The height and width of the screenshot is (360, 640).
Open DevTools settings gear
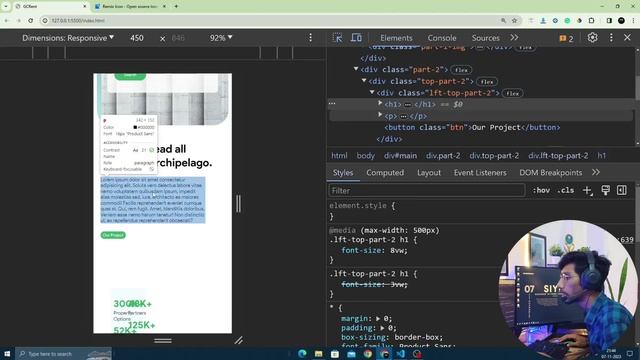point(592,38)
